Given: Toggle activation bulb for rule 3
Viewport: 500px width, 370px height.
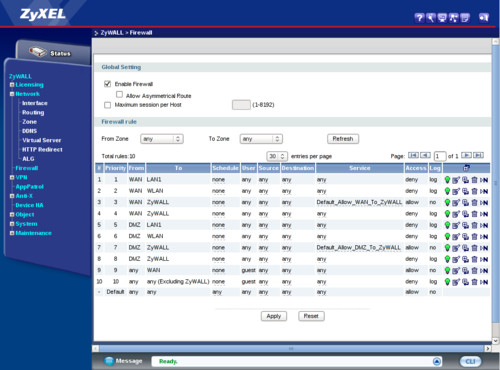Looking at the screenshot, I should (x=447, y=203).
